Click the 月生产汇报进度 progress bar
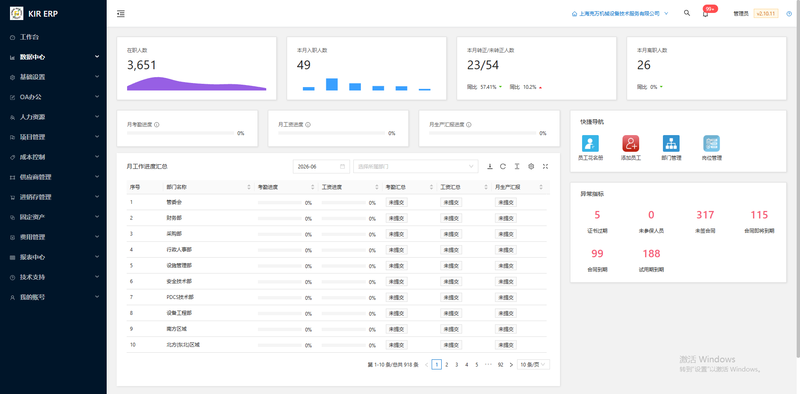800x394 pixels. [482, 133]
